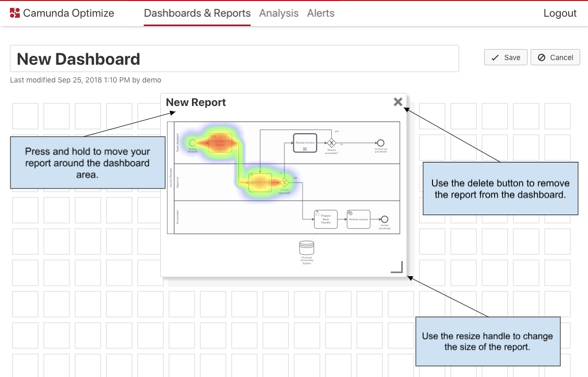The image size is (588, 377).
Task: Click the Team Assistant lane label
Action: click(x=178, y=143)
